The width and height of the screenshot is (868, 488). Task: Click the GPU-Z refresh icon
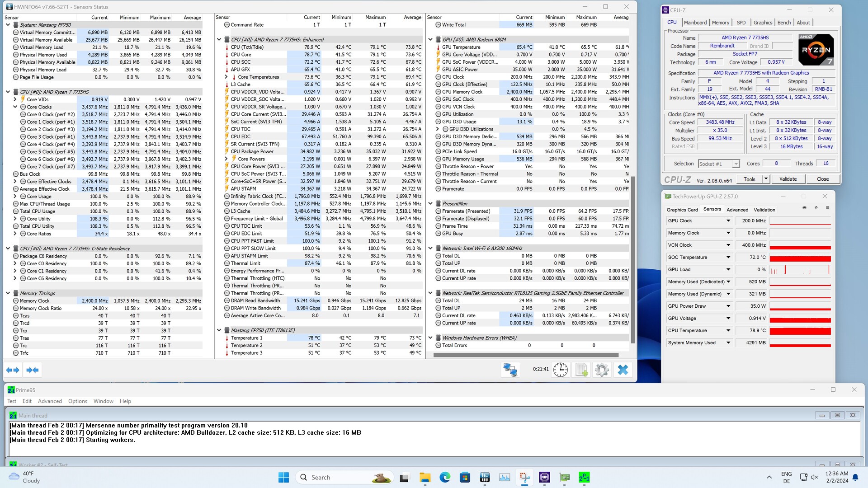(x=816, y=208)
